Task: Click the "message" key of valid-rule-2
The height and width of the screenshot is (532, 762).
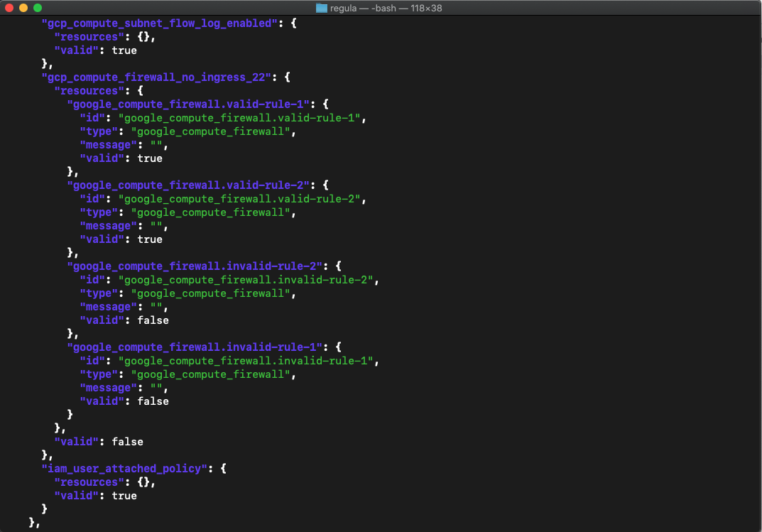Action: point(109,226)
